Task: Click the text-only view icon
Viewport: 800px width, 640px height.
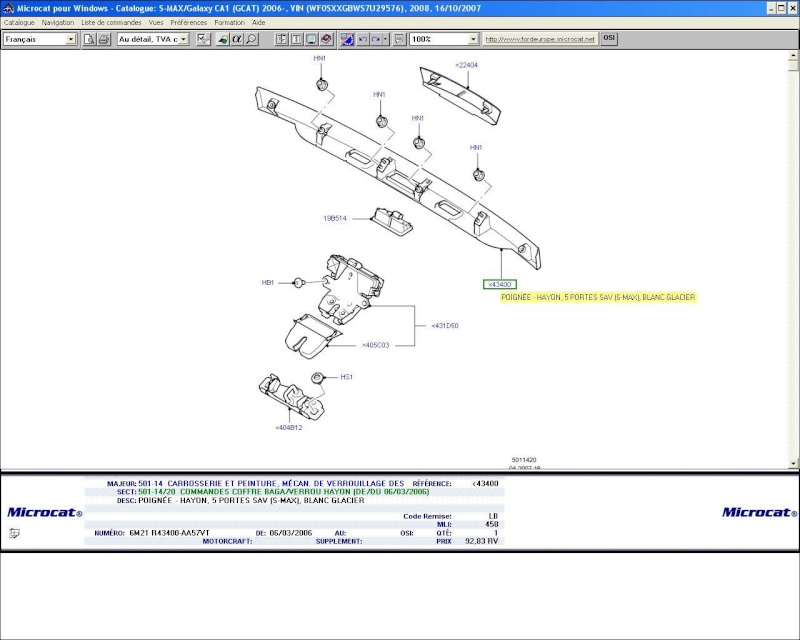Action: [x=296, y=39]
